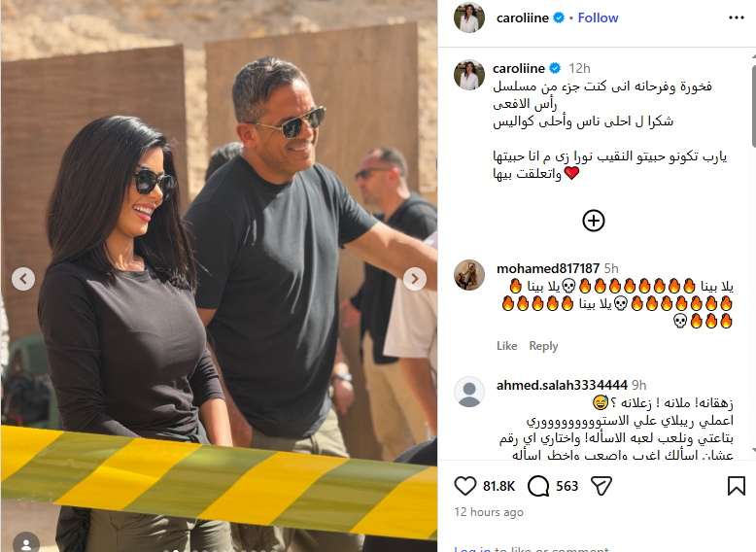Click caroliine's header profile picture

pyautogui.click(x=469, y=17)
